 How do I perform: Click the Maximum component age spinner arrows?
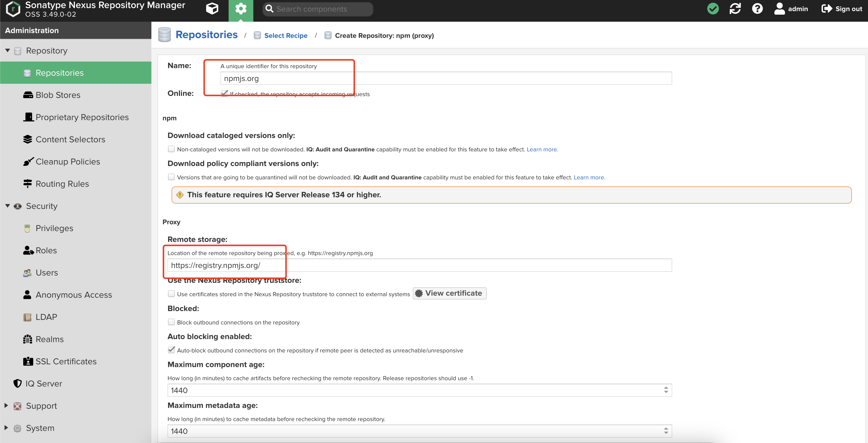pyautogui.click(x=666, y=390)
